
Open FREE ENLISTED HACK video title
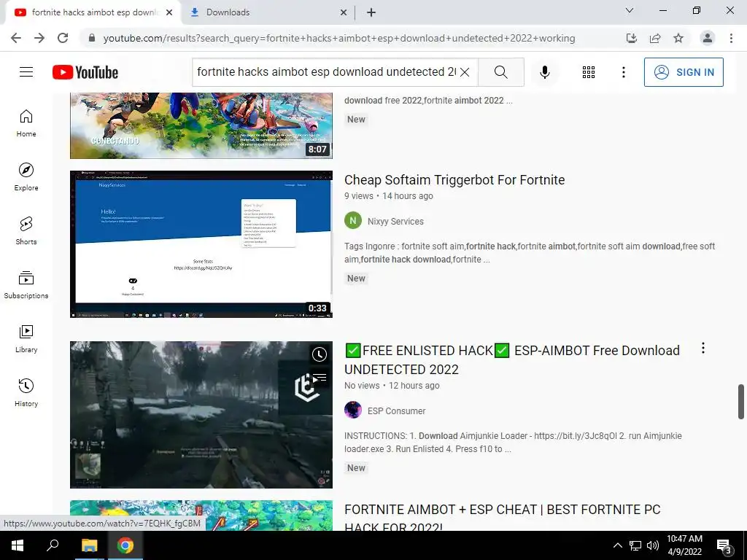(x=512, y=360)
